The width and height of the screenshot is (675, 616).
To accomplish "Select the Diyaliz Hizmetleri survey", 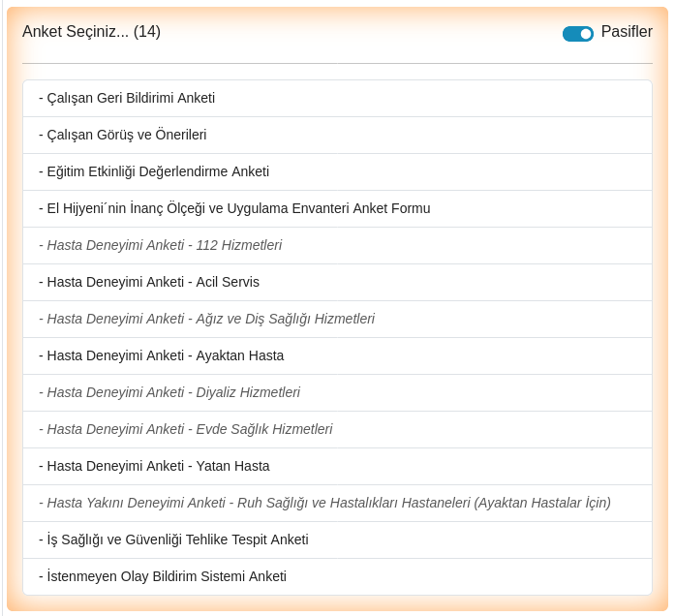I will tap(337, 392).
